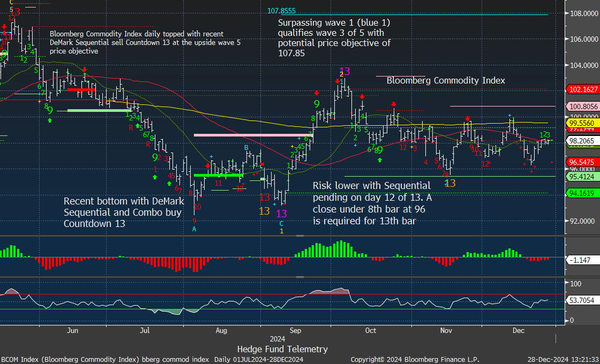Click the red 102.1627 price tag
600x364 pixels.
pyautogui.click(x=583, y=89)
